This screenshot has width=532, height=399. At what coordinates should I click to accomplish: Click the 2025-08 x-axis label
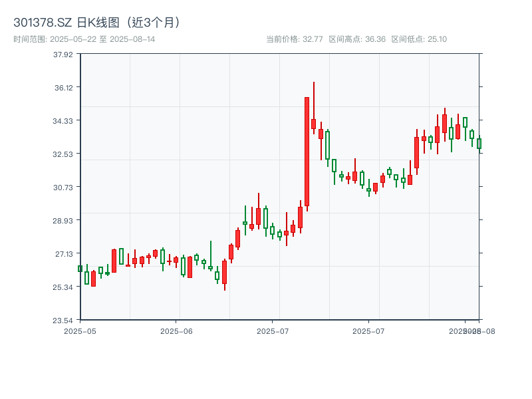[472, 330]
